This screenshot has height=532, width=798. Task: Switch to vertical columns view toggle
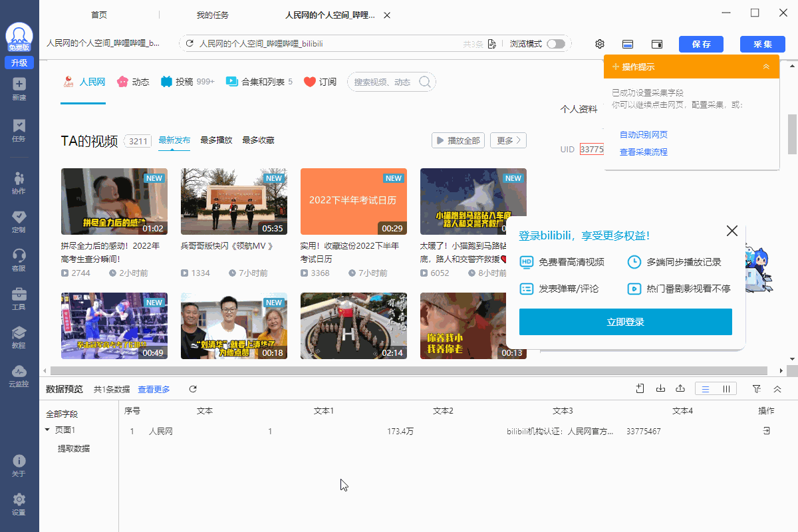coord(726,389)
